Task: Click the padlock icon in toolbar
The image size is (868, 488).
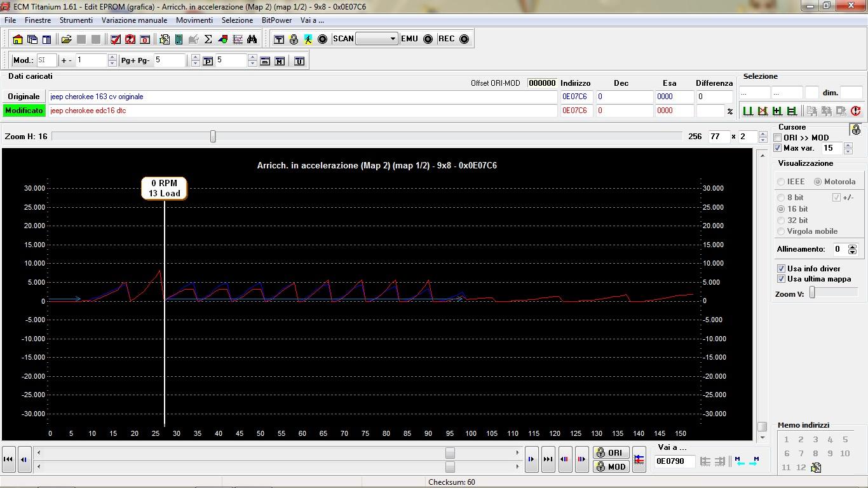Action: [x=294, y=39]
